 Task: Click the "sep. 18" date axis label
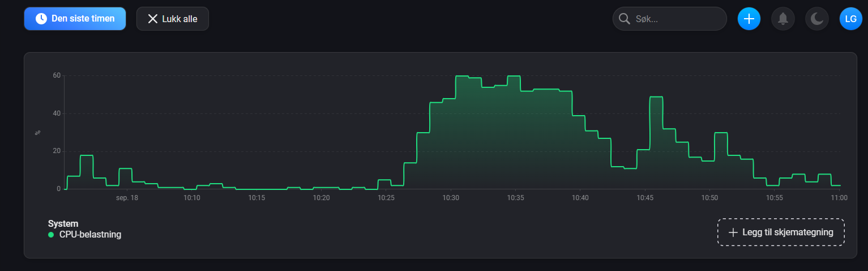pyautogui.click(x=127, y=198)
